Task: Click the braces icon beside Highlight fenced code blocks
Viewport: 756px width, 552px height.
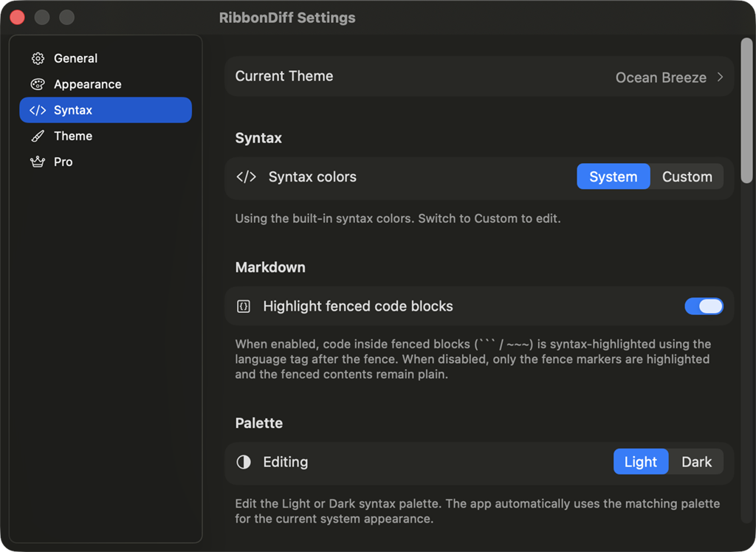Action: point(244,306)
